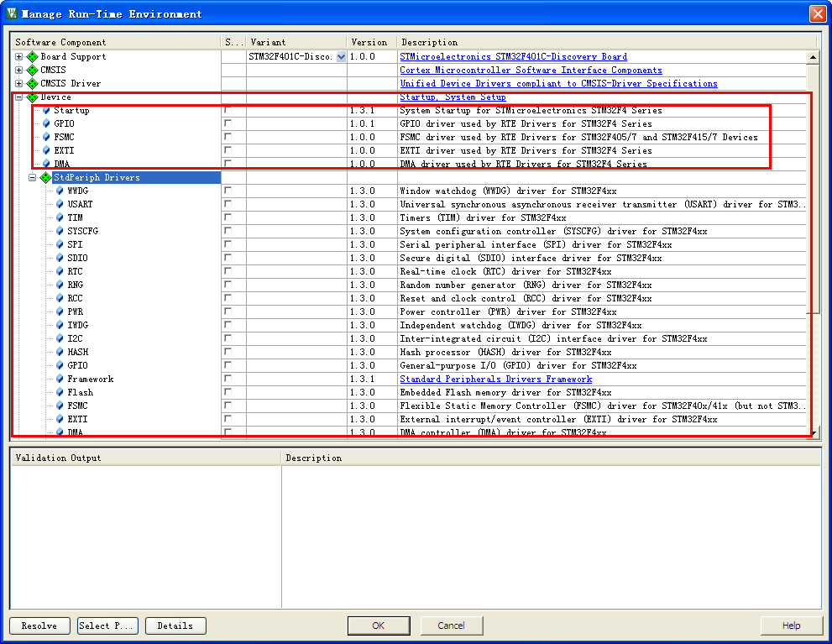
Task: Click the Description header of the component table
Action: [607, 43]
